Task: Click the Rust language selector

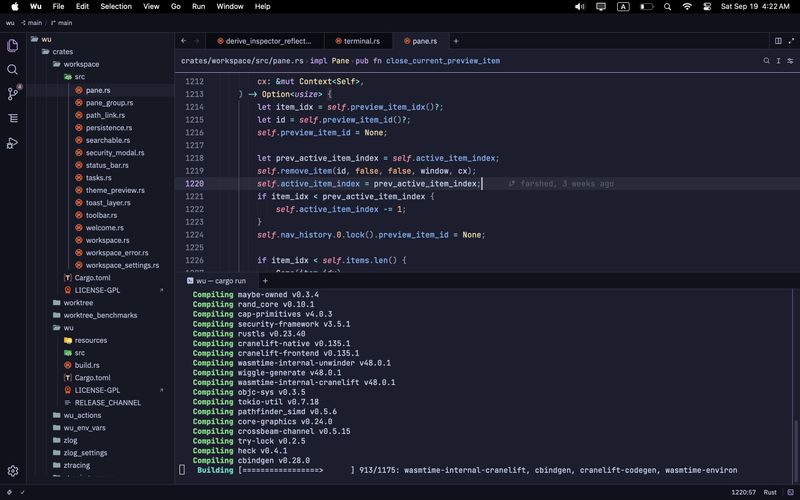Action: tap(770, 492)
